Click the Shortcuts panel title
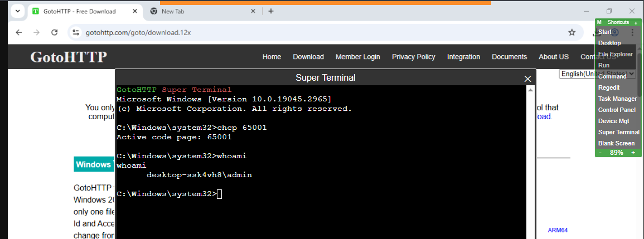This screenshot has height=239, width=644. 618,22
